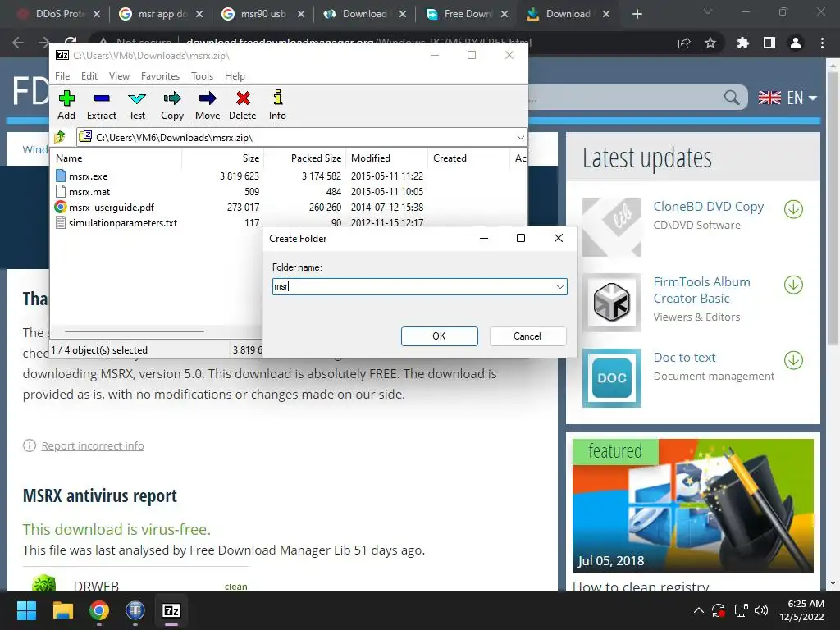The image size is (840, 630).
Task: Click the up-folder icon beside path bar
Action: coord(60,137)
